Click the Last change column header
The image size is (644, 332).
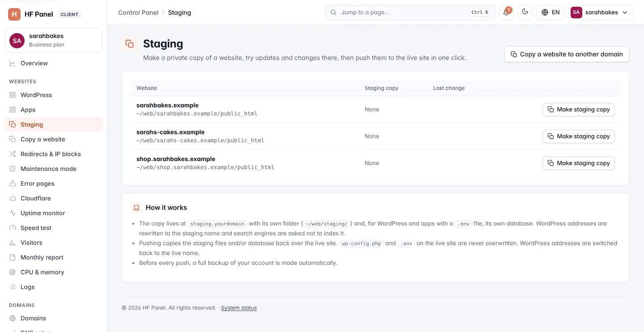(x=449, y=88)
